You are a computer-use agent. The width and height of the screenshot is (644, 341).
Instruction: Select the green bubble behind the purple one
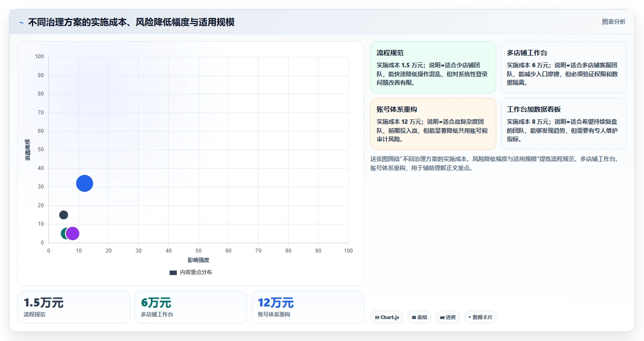64,233
